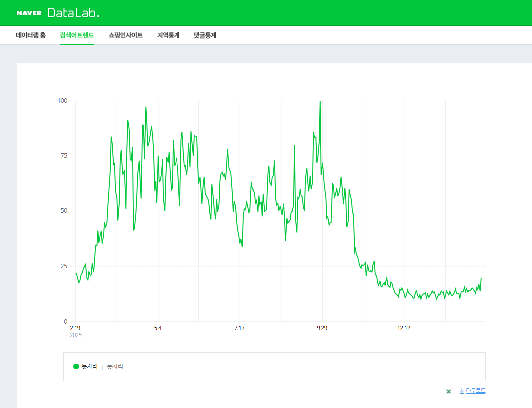532x408 pixels.
Task: Open the 댓글통계 tab
Action: coord(205,35)
